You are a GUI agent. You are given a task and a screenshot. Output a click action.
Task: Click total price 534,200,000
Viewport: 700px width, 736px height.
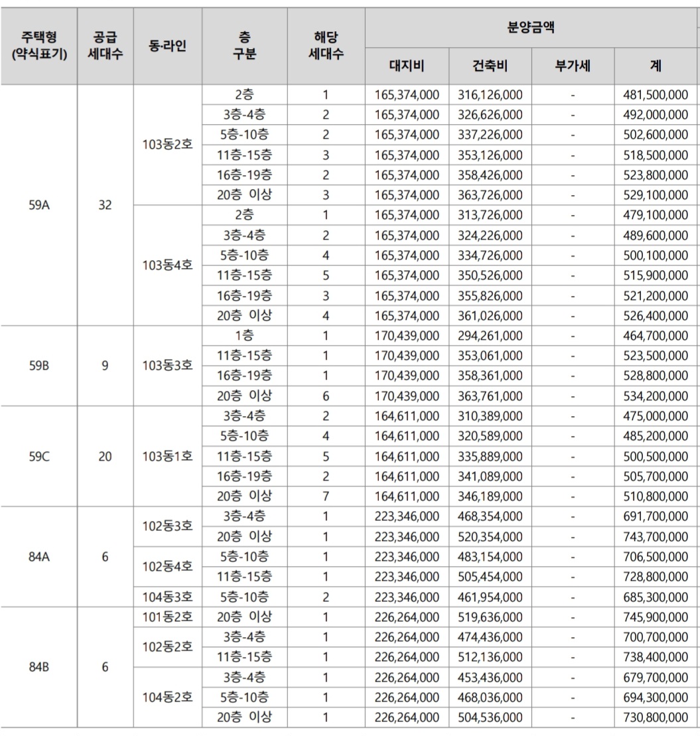656,396
